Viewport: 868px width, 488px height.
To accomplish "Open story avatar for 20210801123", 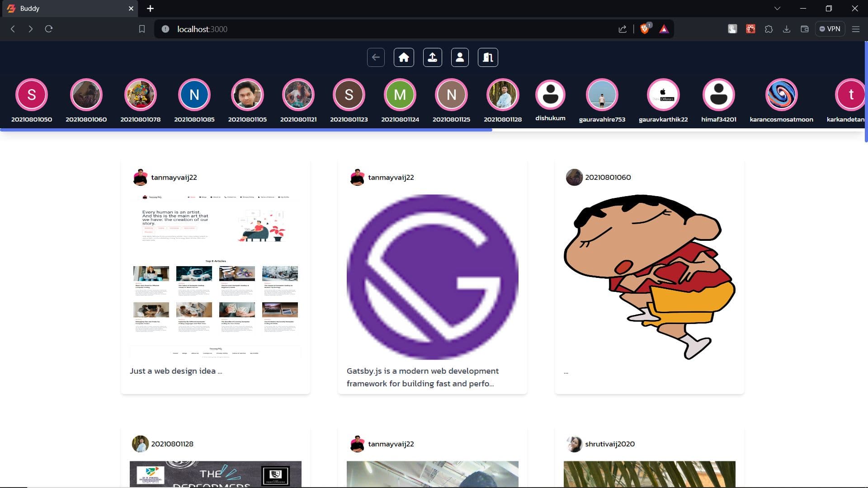I will click(349, 95).
